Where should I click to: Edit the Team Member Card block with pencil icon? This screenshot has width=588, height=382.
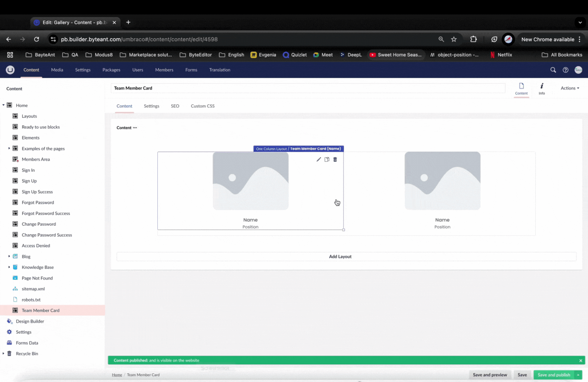[x=319, y=160]
